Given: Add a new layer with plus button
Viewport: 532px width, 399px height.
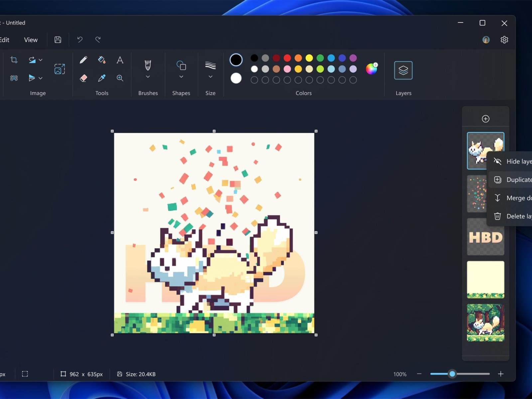Looking at the screenshot, I should 485,119.
